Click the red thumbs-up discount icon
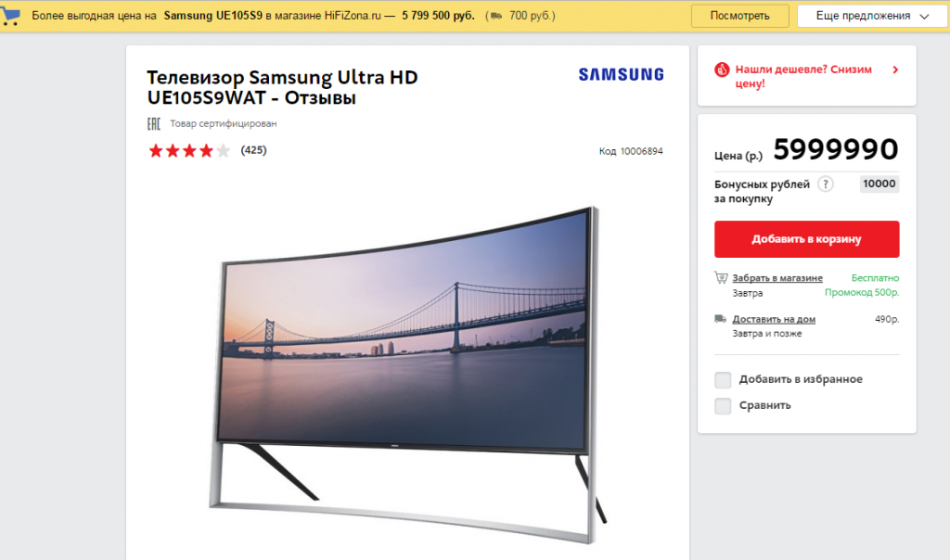The height and width of the screenshot is (560, 950). point(722,70)
